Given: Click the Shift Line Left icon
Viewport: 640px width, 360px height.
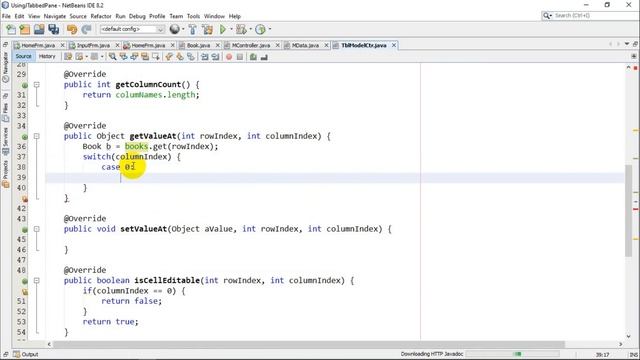Looking at the screenshot, I should pyautogui.click(x=204, y=57).
